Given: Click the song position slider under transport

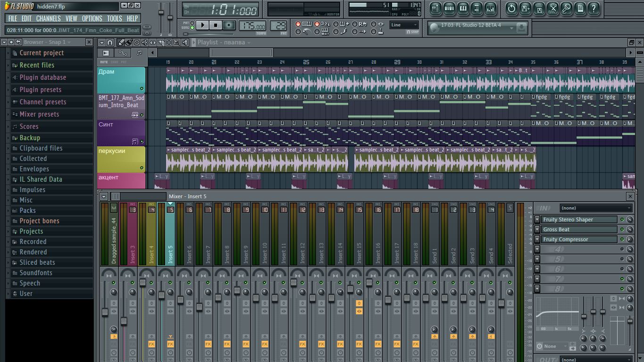Looking at the screenshot, I should (208, 34).
